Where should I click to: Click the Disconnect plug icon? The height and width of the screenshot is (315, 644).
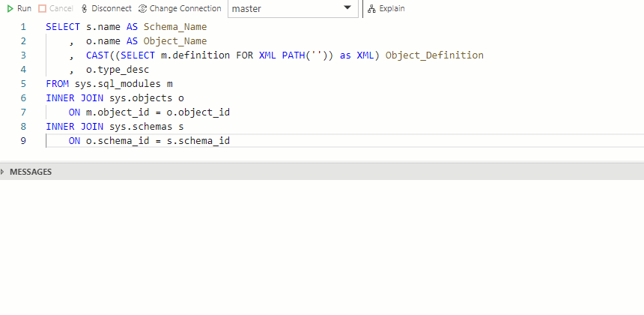(84, 9)
